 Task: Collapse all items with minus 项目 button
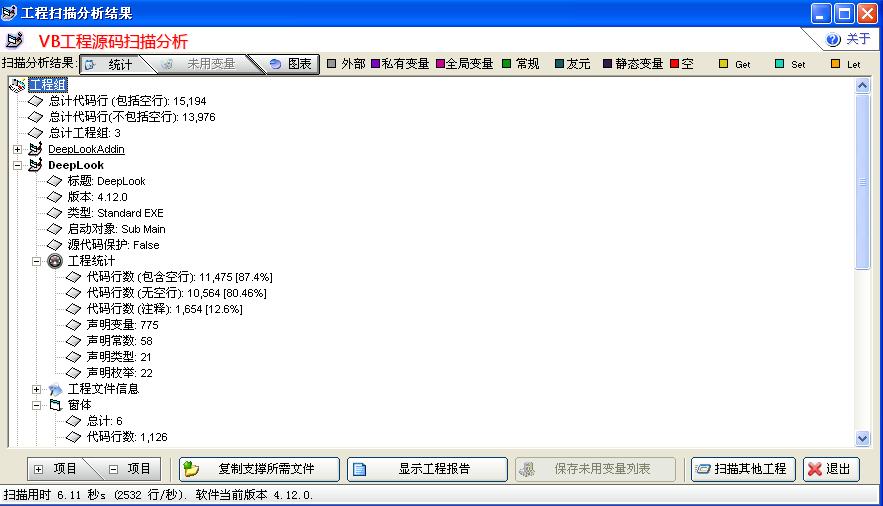pos(131,469)
